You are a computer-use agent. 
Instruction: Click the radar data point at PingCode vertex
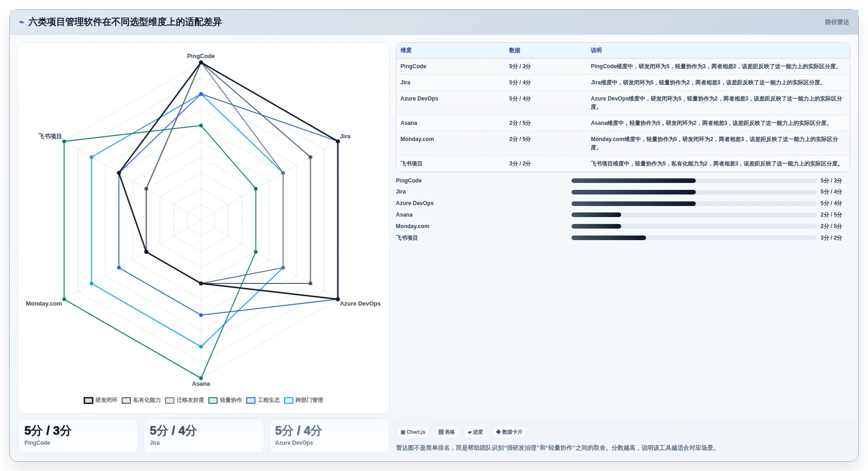coord(201,63)
